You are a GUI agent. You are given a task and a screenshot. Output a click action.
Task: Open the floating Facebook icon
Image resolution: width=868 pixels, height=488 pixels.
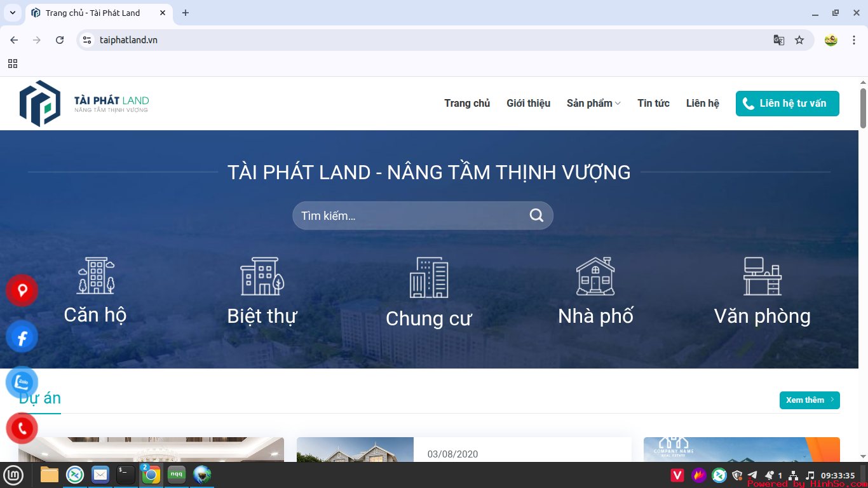[22, 336]
